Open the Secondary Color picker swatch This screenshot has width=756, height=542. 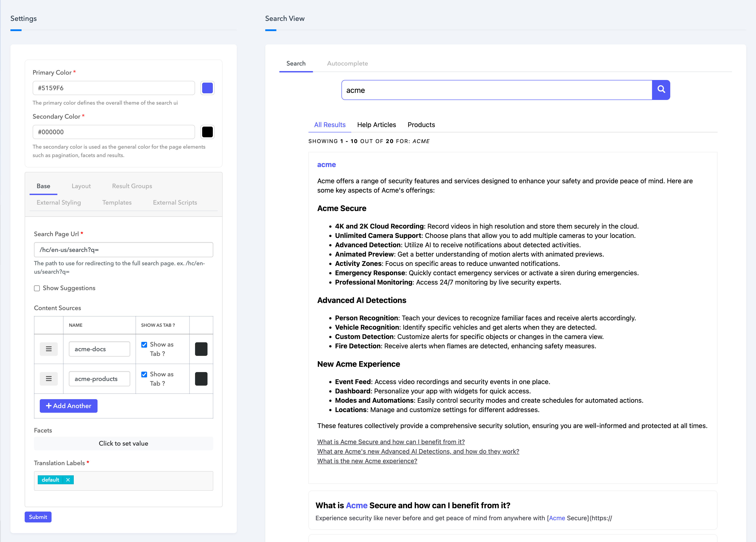pos(207,132)
